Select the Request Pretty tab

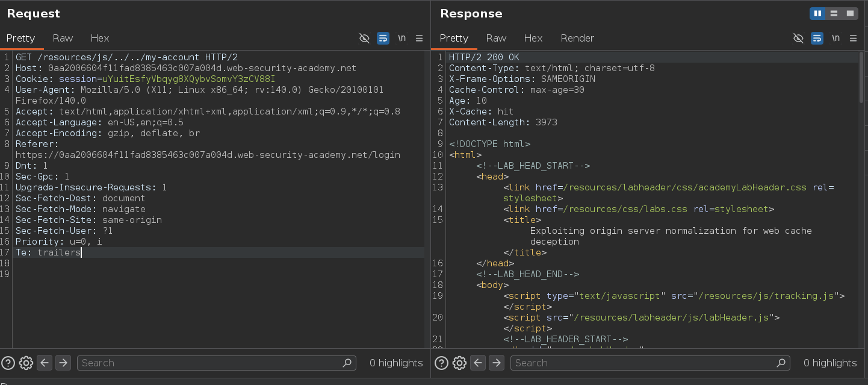[21, 38]
